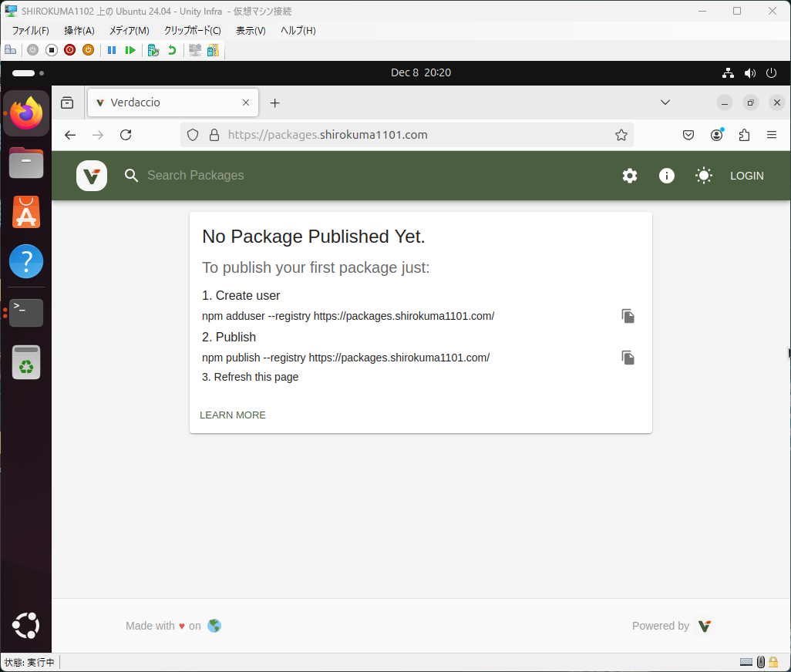This screenshot has height=672, width=791.
Task: Expand the list all tabs dropdown
Action: 665,102
